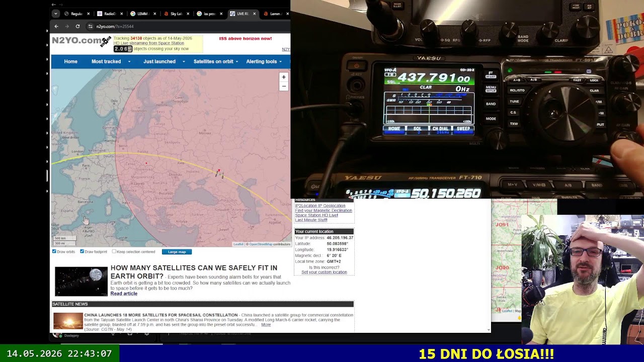Close the Regular browser tab
Viewport: 644px width, 362px height.
89,14
